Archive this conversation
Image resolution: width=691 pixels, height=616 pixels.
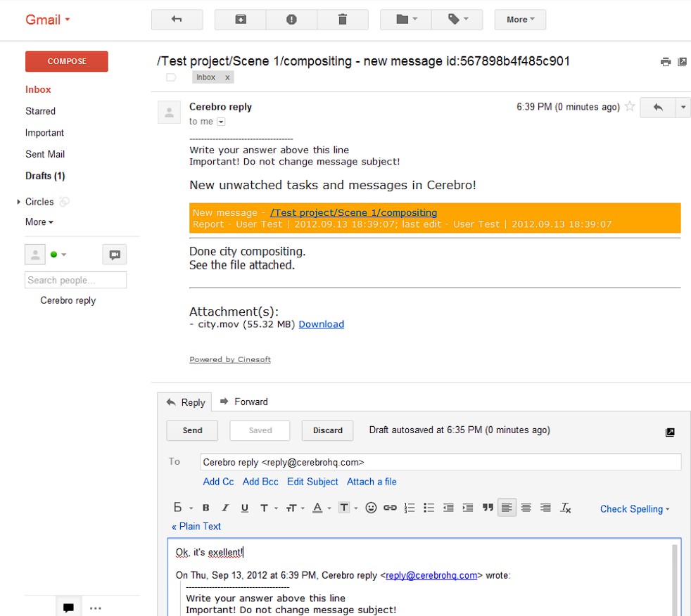point(241,20)
